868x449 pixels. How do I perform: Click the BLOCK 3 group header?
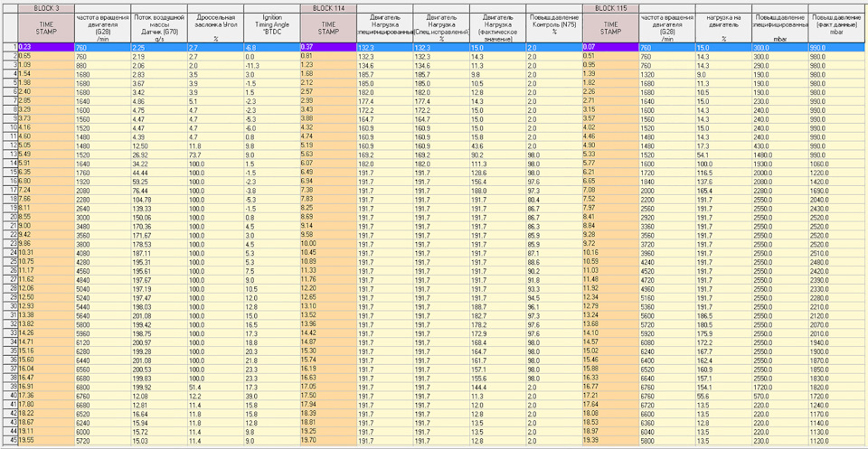46,8
